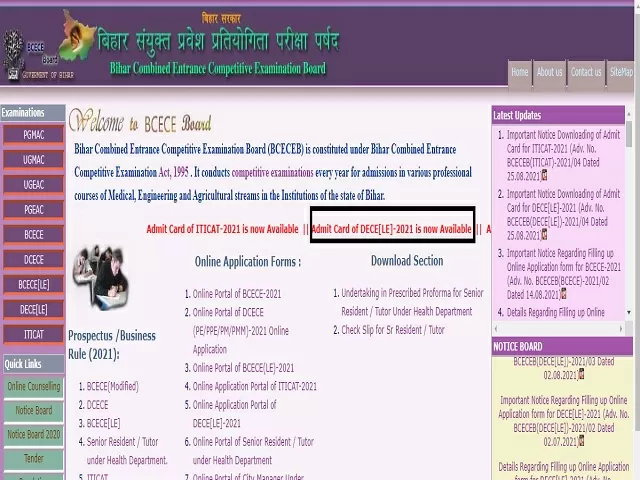Viewport: 640px width, 480px height.
Task: Open PDF icon next to notice dated 02.07.2021
Action: tap(581, 441)
